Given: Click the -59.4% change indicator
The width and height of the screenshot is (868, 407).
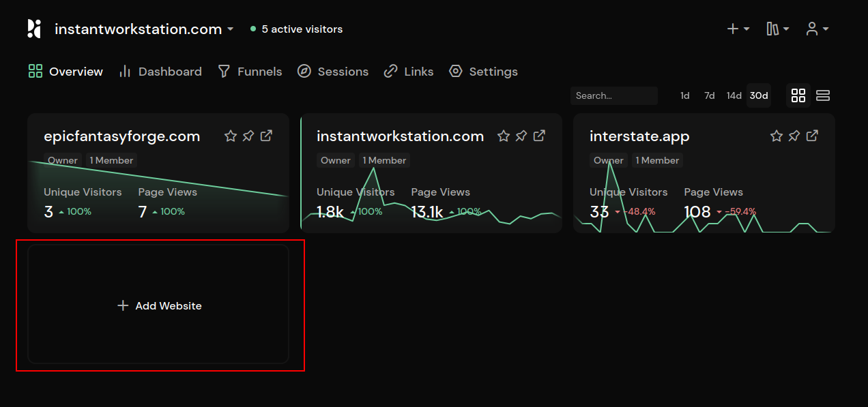Looking at the screenshot, I should point(736,212).
